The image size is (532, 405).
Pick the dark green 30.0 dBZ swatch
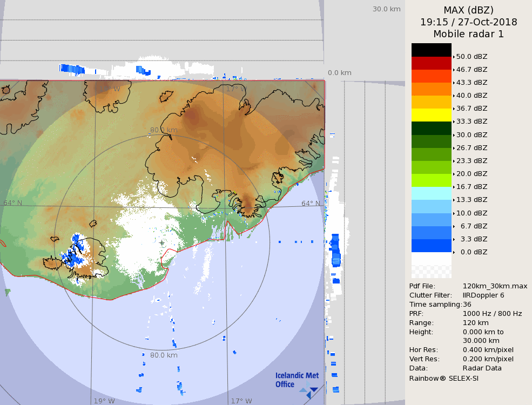pos(431,128)
